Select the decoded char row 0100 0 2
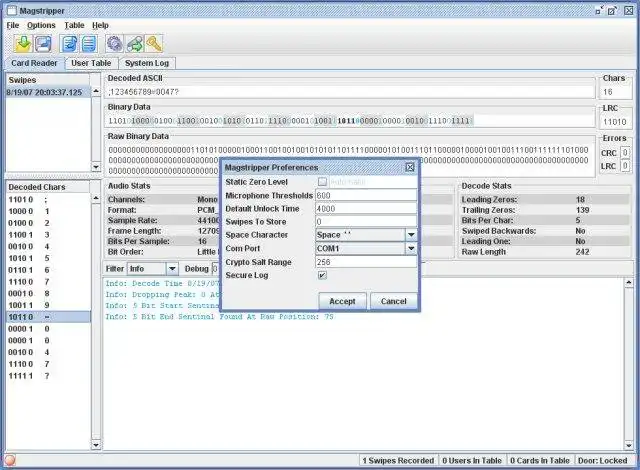The height and width of the screenshot is (470, 640). pyautogui.click(x=48, y=223)
